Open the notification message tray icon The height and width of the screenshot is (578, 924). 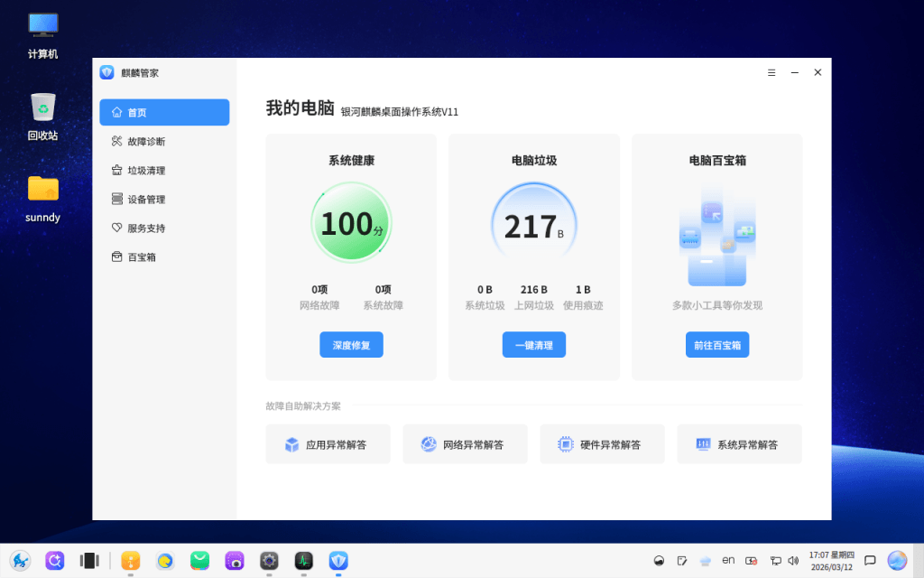click(870, 560)
